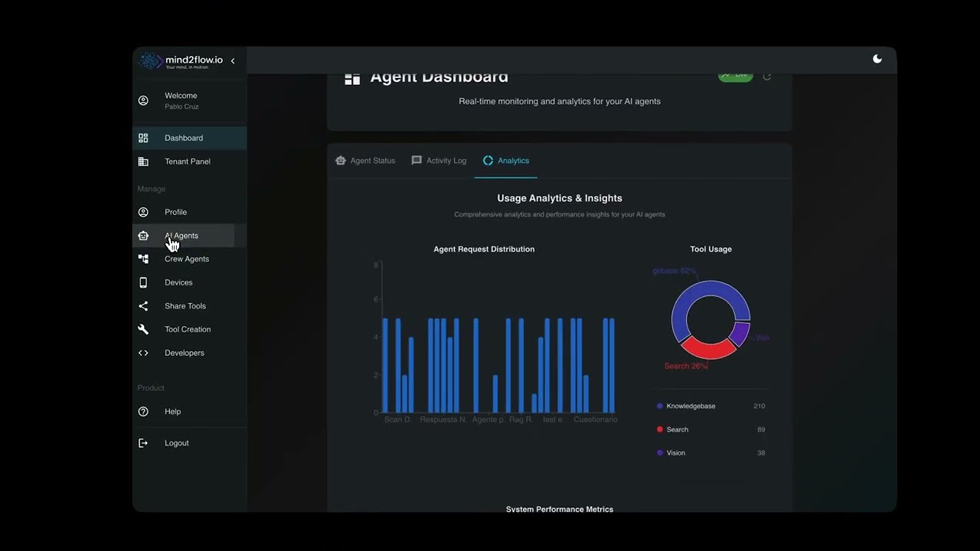Switch to the Activity Log tab
Image resolution: width=980 pixels, height=551 pixels.
coord(439,161)
